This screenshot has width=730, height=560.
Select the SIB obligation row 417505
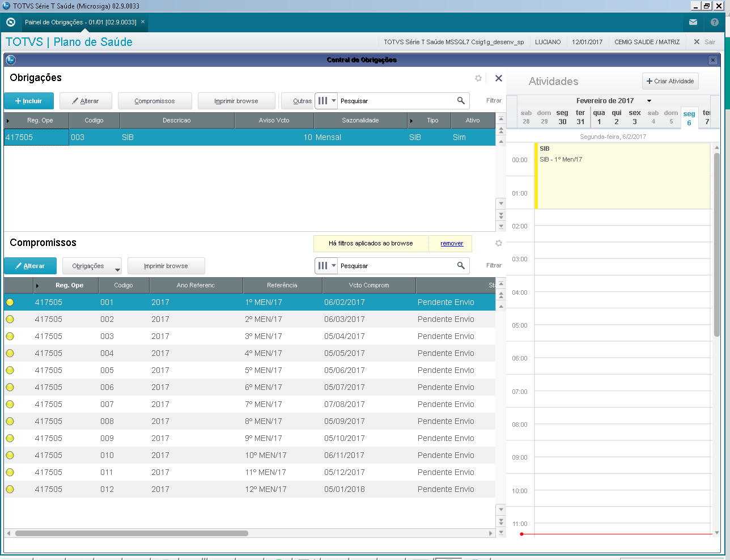coord(249,137)
